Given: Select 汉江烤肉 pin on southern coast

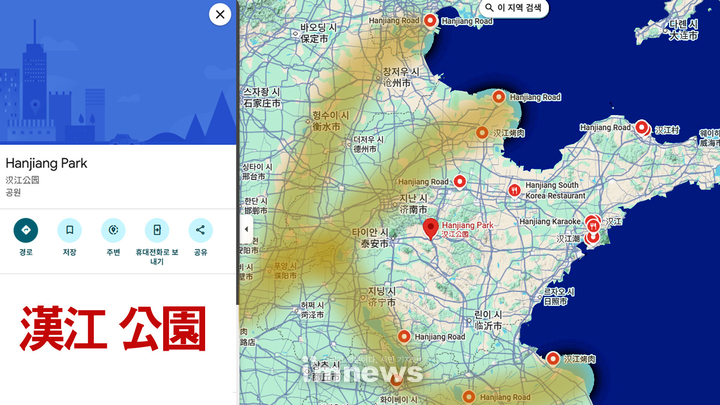Looking at the screenshot, I should pyautogui.click(x=553, y=358).
